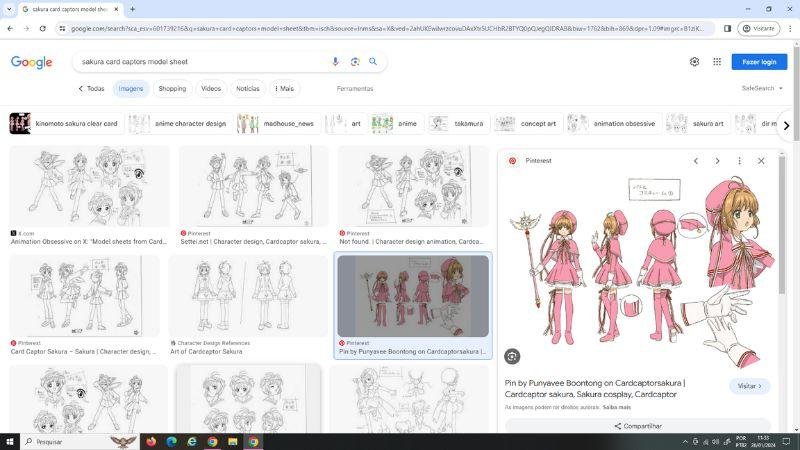Click the Fazer login button
Screen dimensions: 800x450
tap(759, 62)
